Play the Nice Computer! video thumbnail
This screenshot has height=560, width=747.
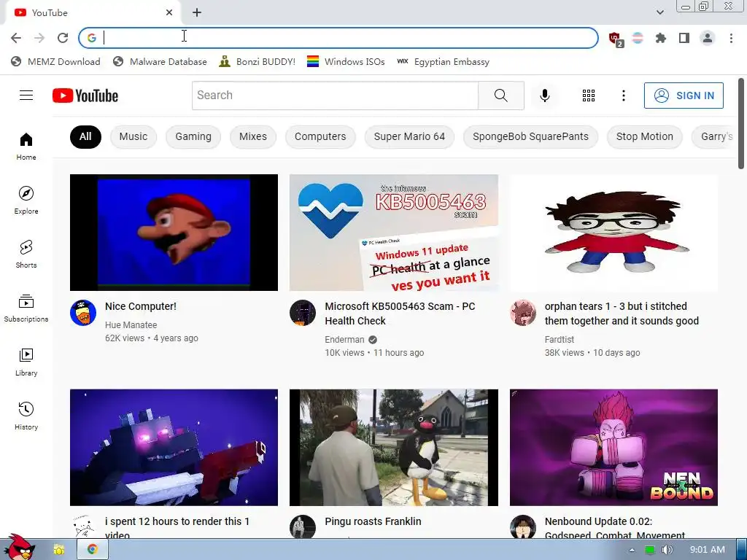[x=174, y=233]
